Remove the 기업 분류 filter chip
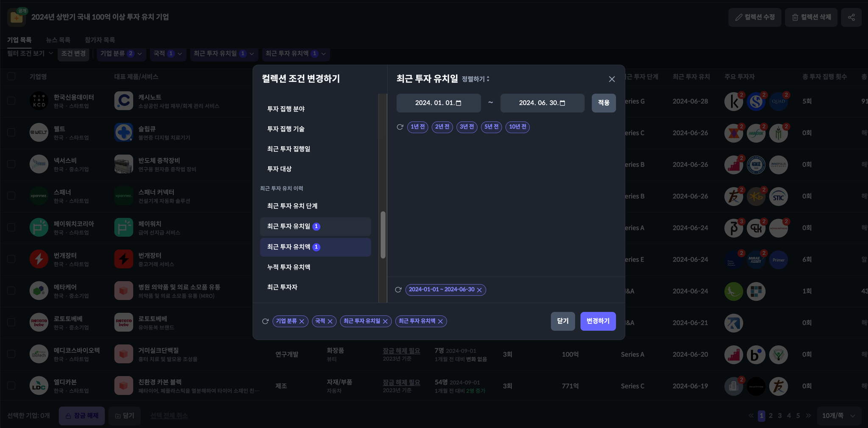This screenshot has width=868, height=428. (x=302, y=322)
